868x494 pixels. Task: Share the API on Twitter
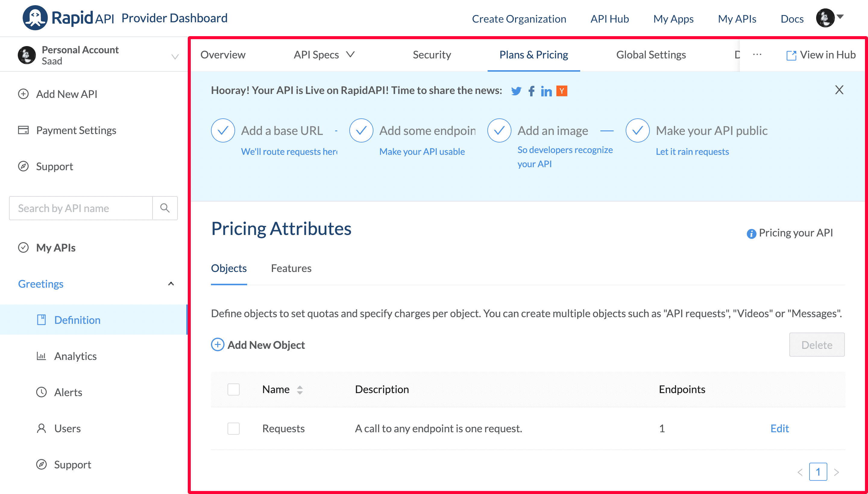[516, 91]
